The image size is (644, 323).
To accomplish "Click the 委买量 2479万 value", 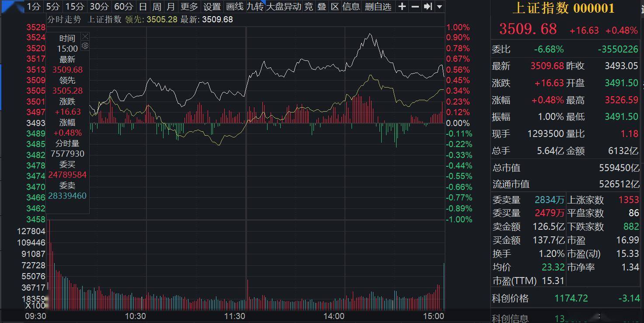I will click(550, 214).
